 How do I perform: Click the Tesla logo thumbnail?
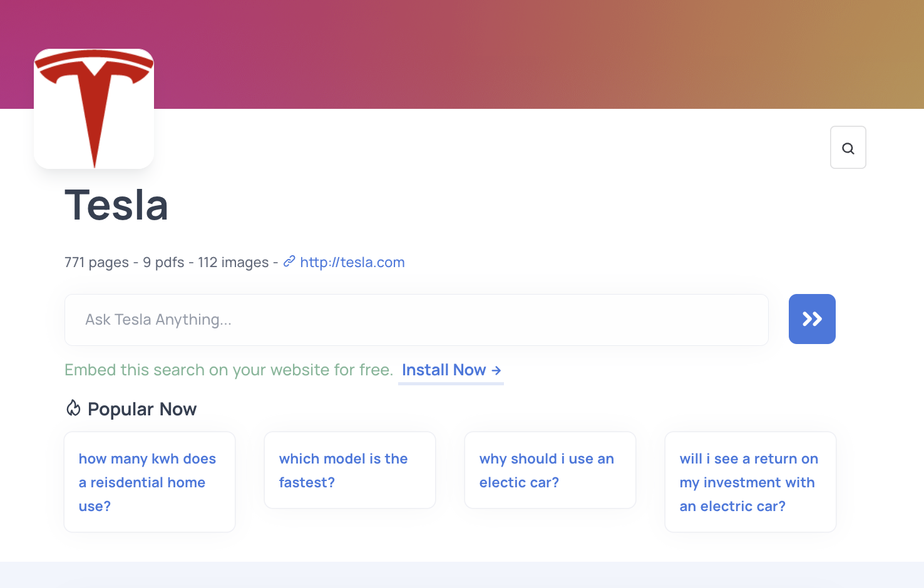(94, 109)
